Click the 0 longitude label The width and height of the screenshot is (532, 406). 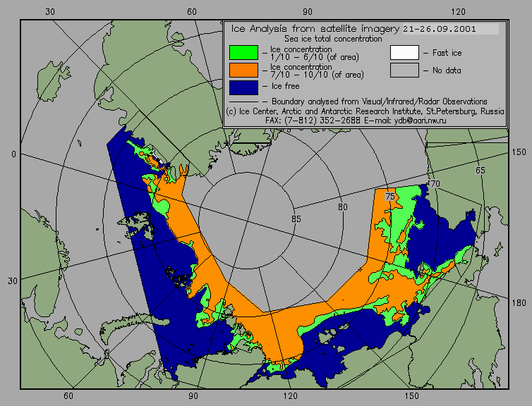pyautogui.click(x=13, y=154)
